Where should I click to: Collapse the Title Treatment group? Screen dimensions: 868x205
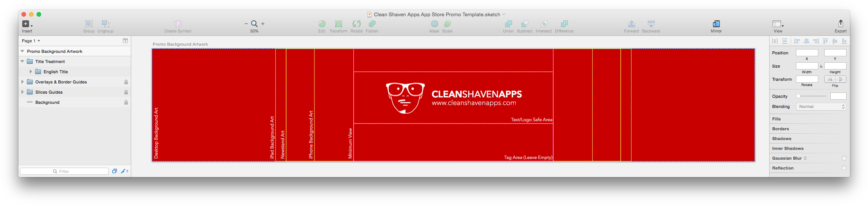(22, 62)
